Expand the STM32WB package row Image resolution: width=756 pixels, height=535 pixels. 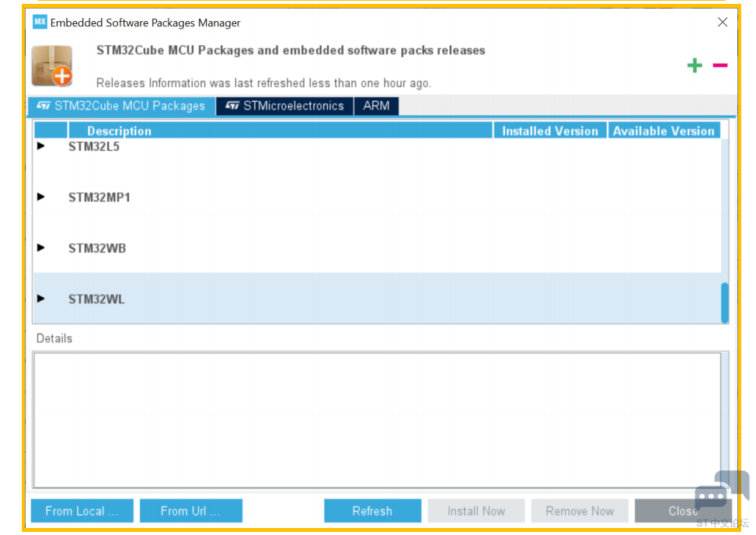click(x=41, y=247)
